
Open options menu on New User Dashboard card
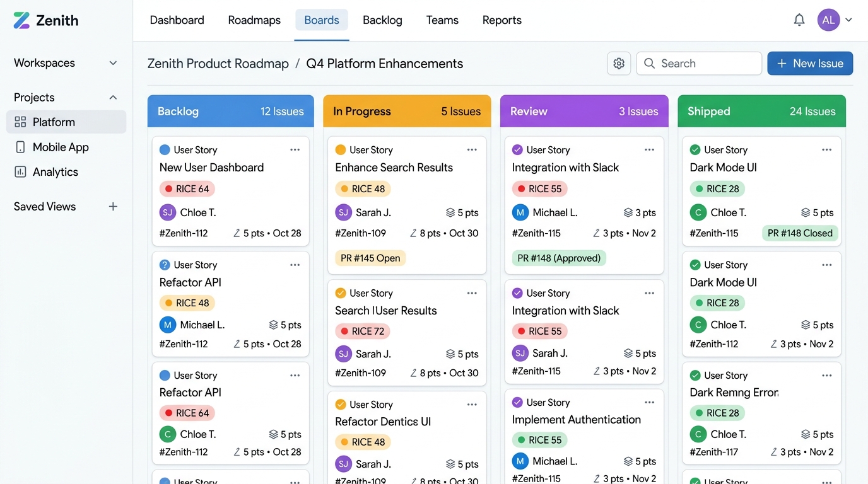(295, 150)
